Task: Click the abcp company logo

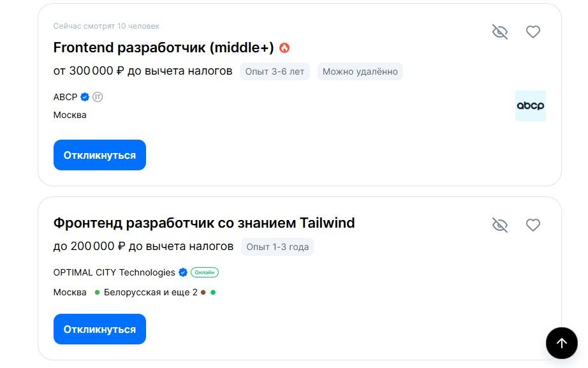Action: tap(531, 105)
